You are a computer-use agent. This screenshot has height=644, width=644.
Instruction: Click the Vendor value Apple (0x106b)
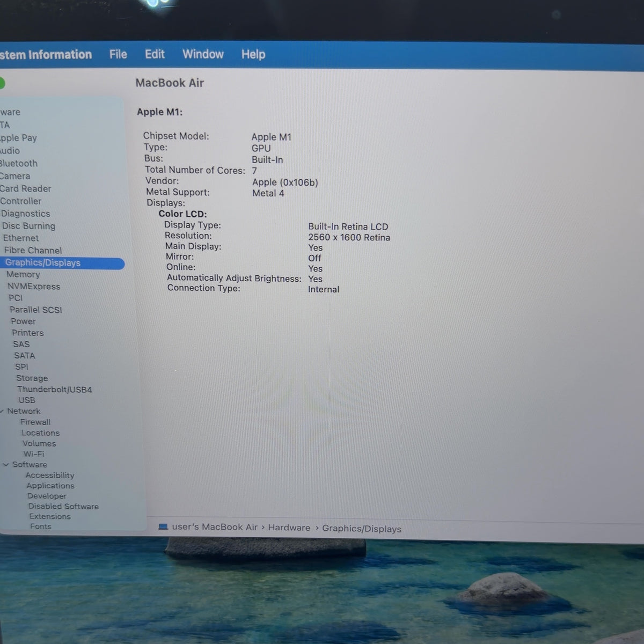[285, 182]
